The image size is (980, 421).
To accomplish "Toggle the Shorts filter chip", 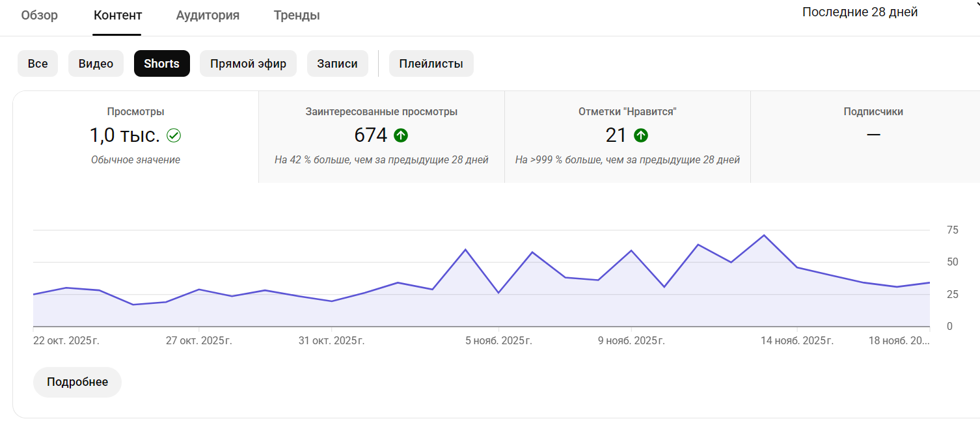I will point(161,64).
